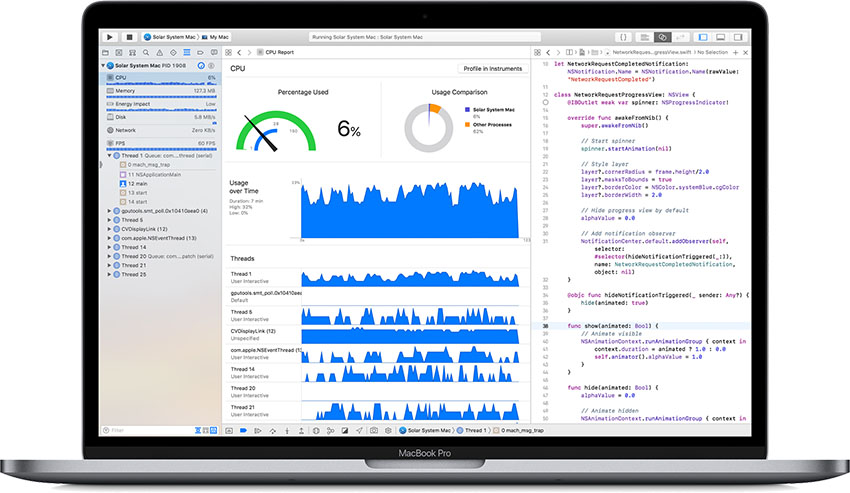
Task: Expand the gputools.smt_poll thread group
Action: [110, 211]
